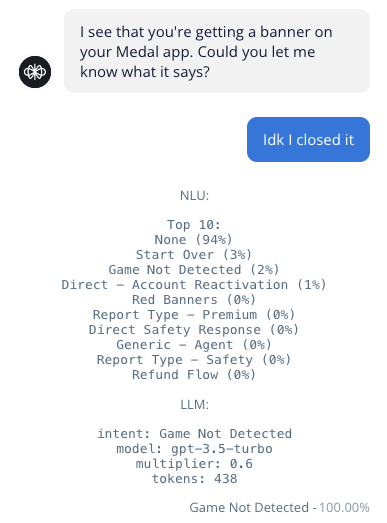The image size is (387, 523).
Task: Select the 'Refund Flow (0%)' entry
Action: (194, 375)
